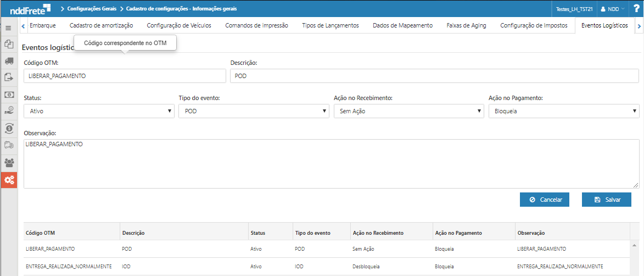This screenshot has width=644, height=276.
Task: Expand the Tipo do evento dropdown
Action: point(254,111)
